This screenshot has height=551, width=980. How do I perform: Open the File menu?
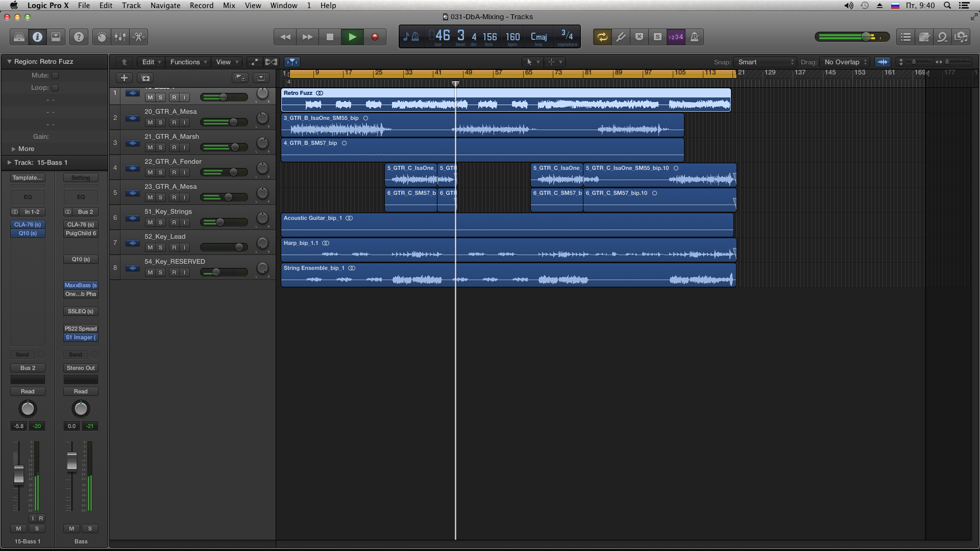click(84, 6)
